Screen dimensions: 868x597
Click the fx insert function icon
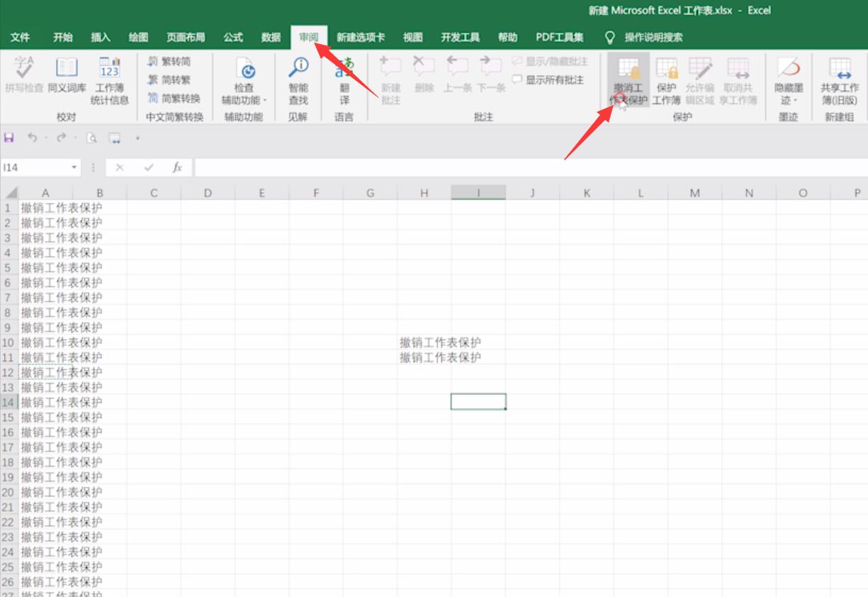click(x=177, y=167)
